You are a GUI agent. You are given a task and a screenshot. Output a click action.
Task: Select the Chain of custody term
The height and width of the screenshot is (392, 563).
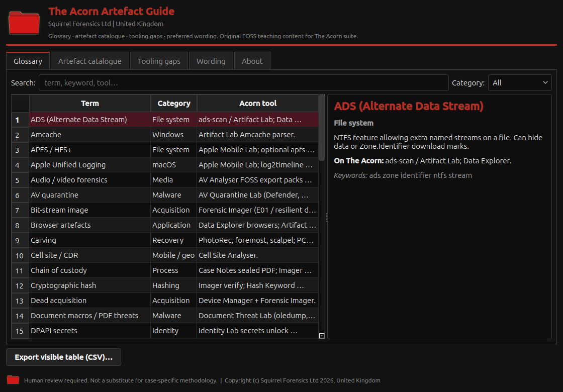coord(90,270)
